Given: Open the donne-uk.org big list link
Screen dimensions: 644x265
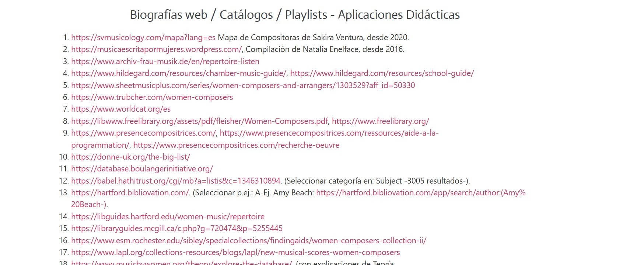Looking at the screenshot, I should click(130, 157).
